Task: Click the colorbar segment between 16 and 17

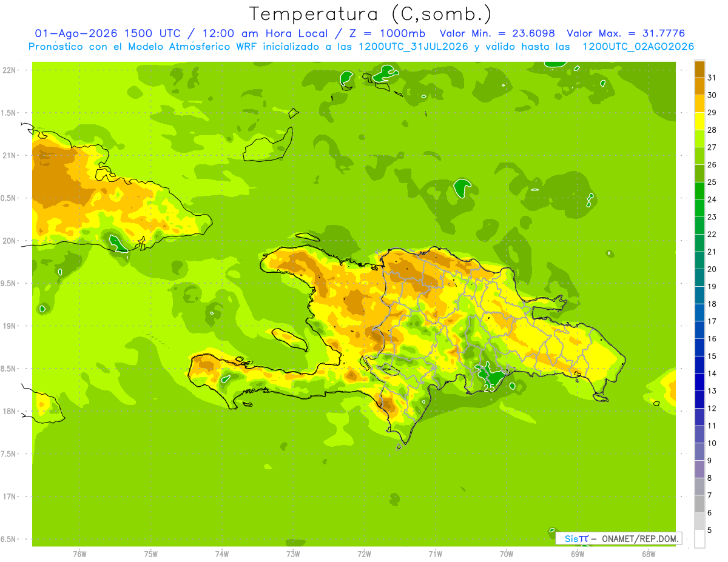Action: (699, 330)
